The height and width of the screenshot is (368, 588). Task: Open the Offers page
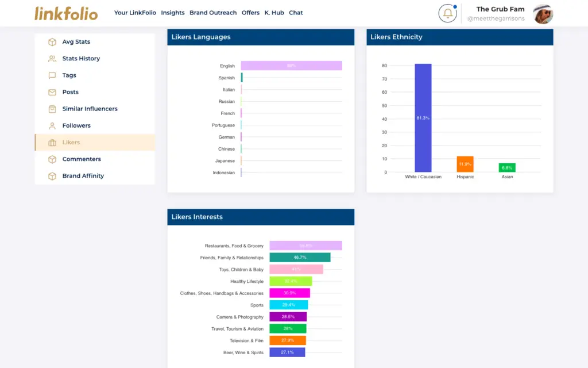(250, 13)
